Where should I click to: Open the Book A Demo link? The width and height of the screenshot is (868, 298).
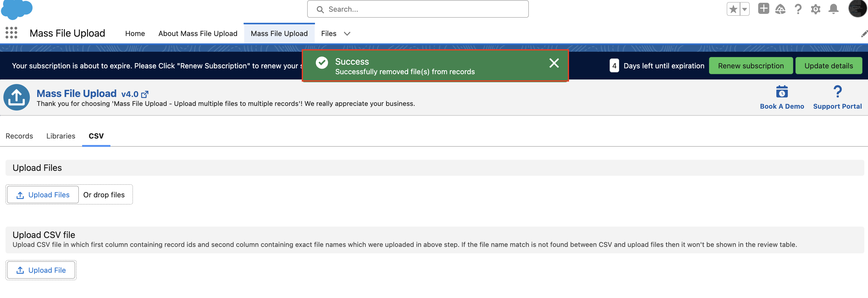click(782, 106)
